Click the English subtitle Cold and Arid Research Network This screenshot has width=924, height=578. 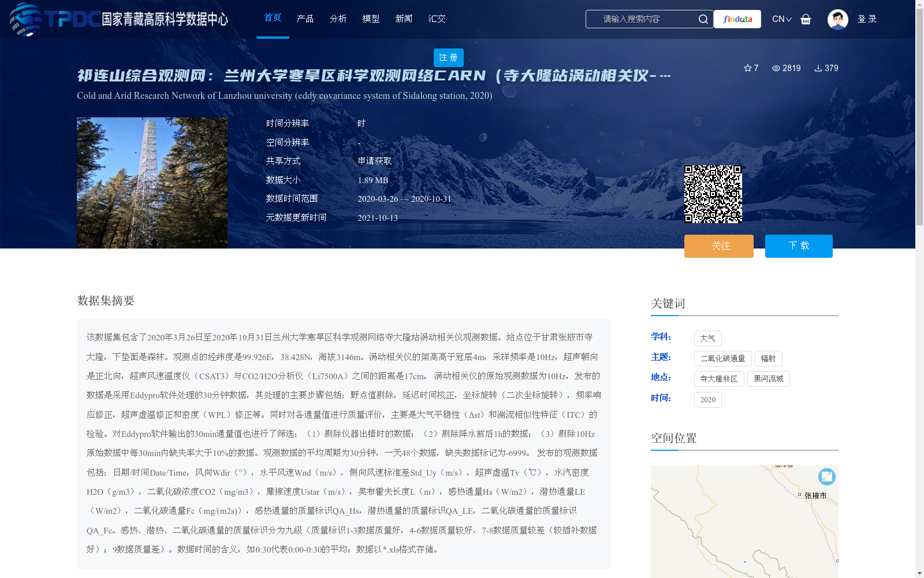pyautogui.click(x=285, y=96)
